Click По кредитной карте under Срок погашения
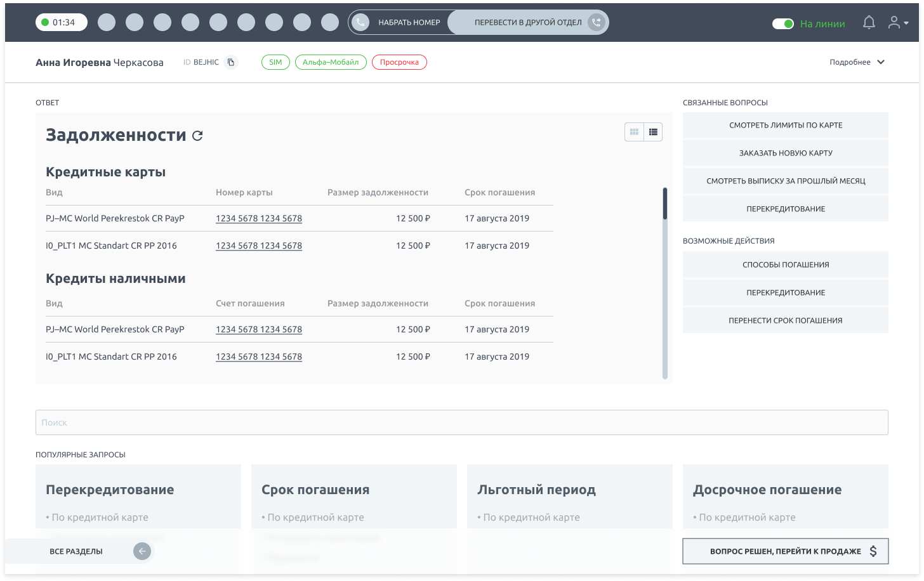Viewport: 924px width, 581px height. 313,517
